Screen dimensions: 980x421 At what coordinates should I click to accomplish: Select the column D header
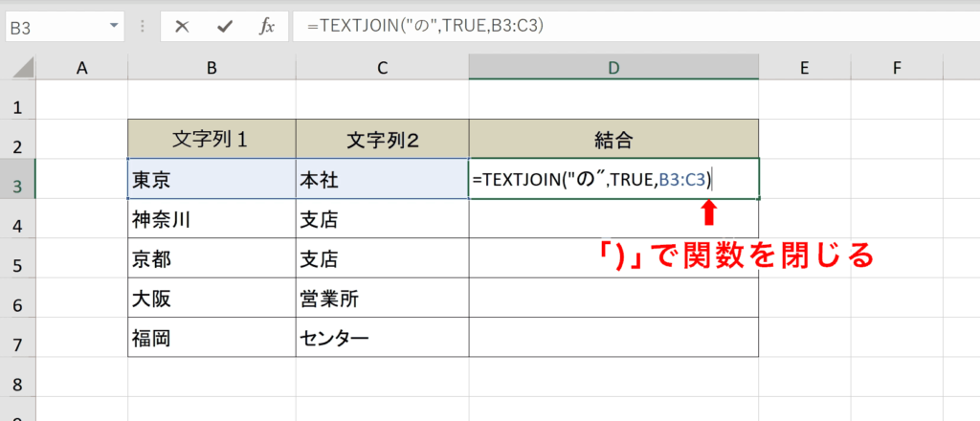[x=612, y=67]
